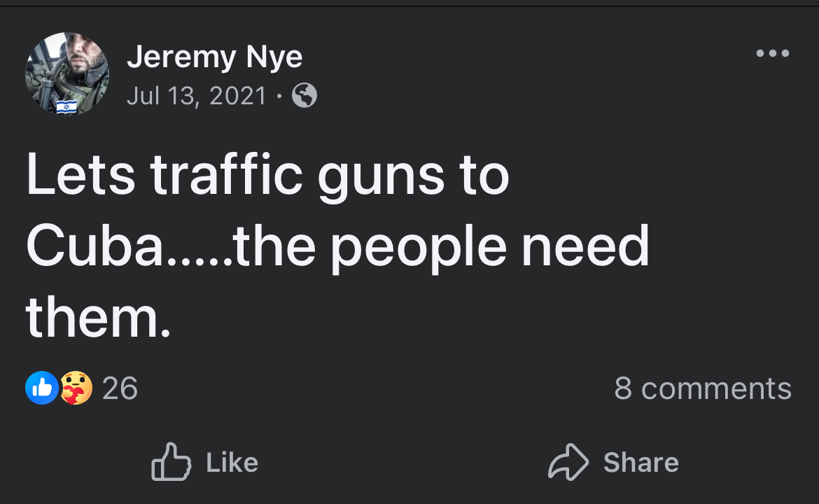
Task: Show the 8 comments
Action: [702, 388]
